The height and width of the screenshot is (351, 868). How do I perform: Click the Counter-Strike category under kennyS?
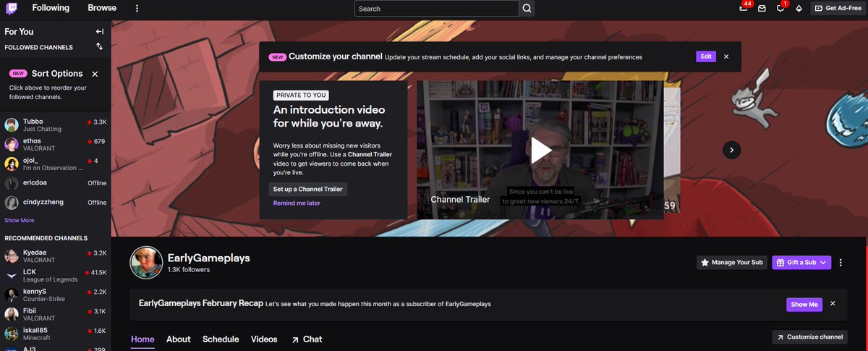coord(44,299)
